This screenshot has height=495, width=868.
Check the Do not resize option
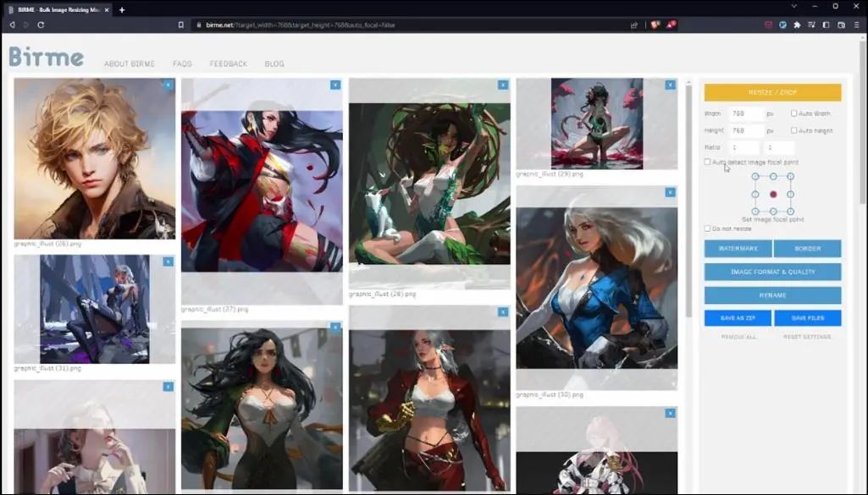point(707,228)
